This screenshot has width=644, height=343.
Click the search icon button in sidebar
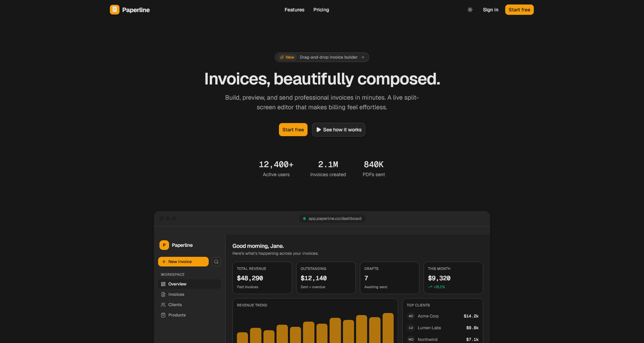pos(216,262)
